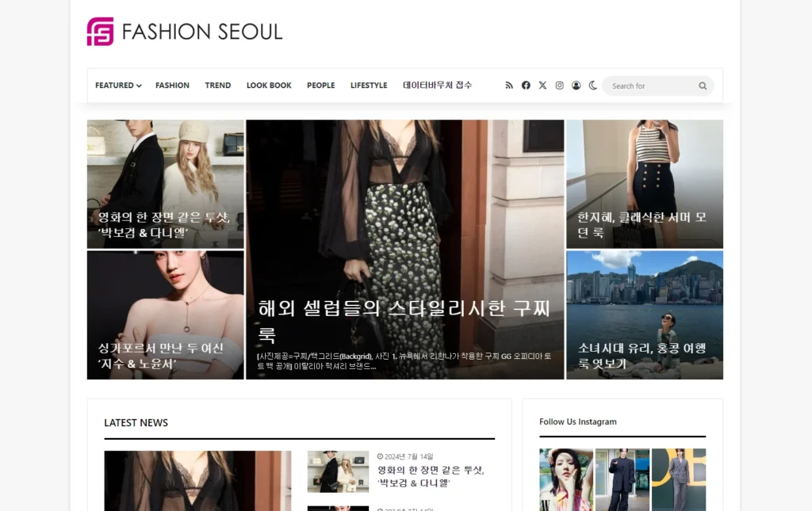The image size is (812, 511).
Task: Open the '박보검 & 다니엘' featured article tile
Action: pyautogui.click(x=165, y=184)
